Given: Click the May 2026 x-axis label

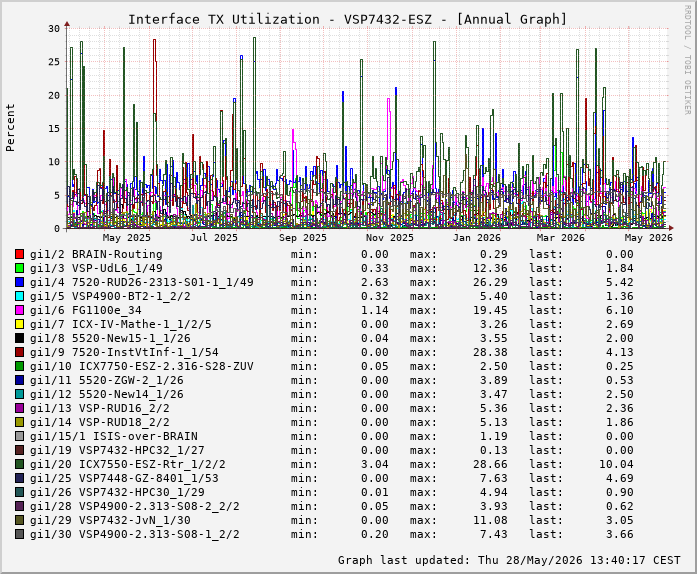Looking at the screenshot, I should 649,238.
